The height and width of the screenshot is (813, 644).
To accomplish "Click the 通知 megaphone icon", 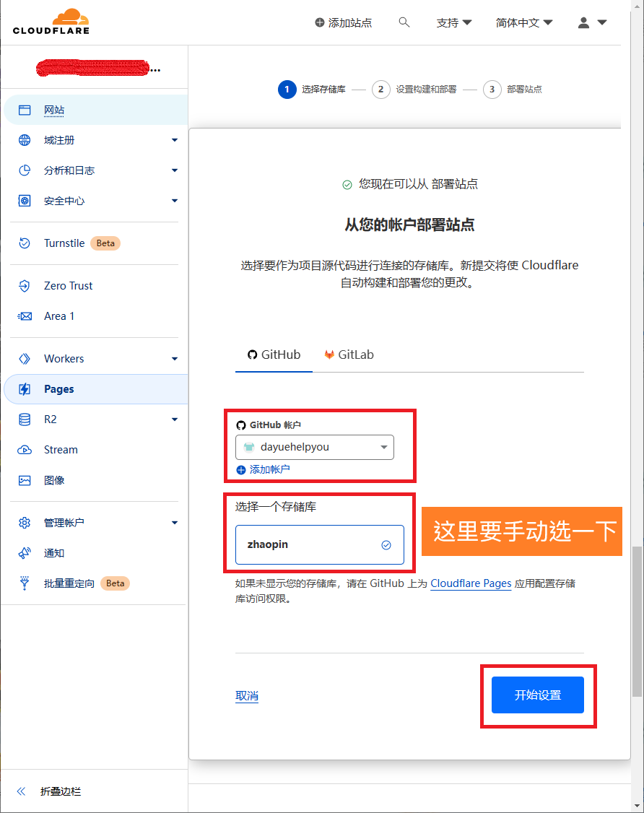I will point(25,553).
